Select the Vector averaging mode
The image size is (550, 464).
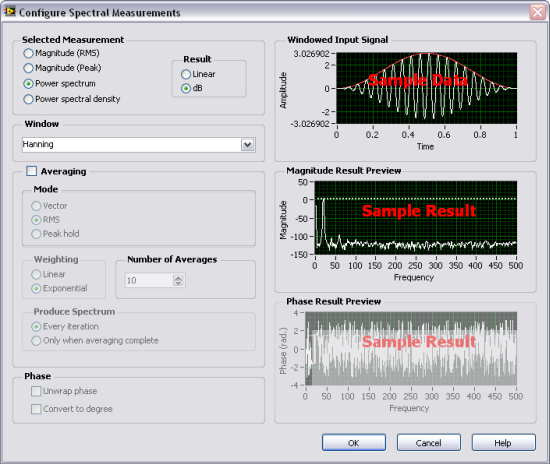pyautogui.click(x=49, y=206)
